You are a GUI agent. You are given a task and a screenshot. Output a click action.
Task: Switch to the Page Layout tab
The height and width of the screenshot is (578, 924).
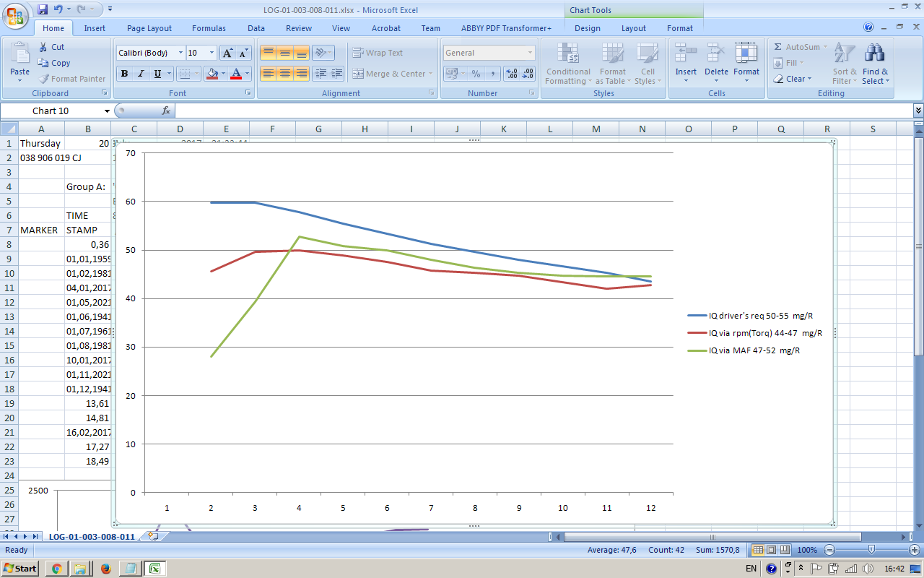149,28
